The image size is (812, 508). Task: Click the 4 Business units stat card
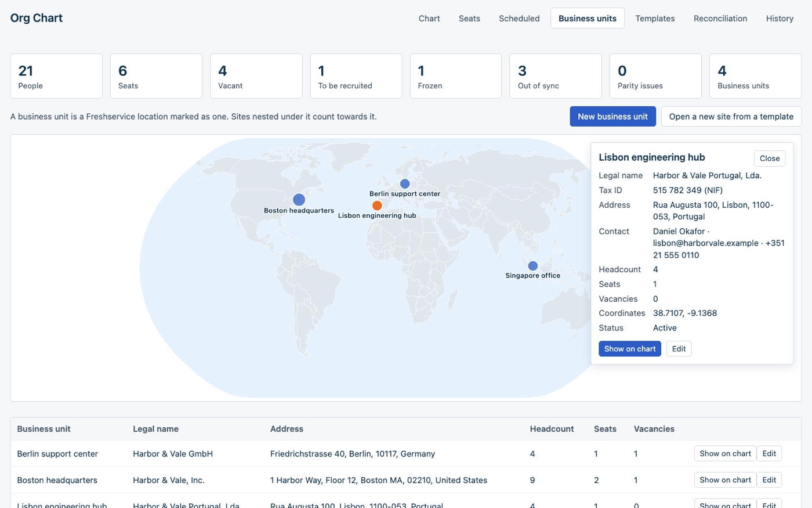click(x=755, y=76)
